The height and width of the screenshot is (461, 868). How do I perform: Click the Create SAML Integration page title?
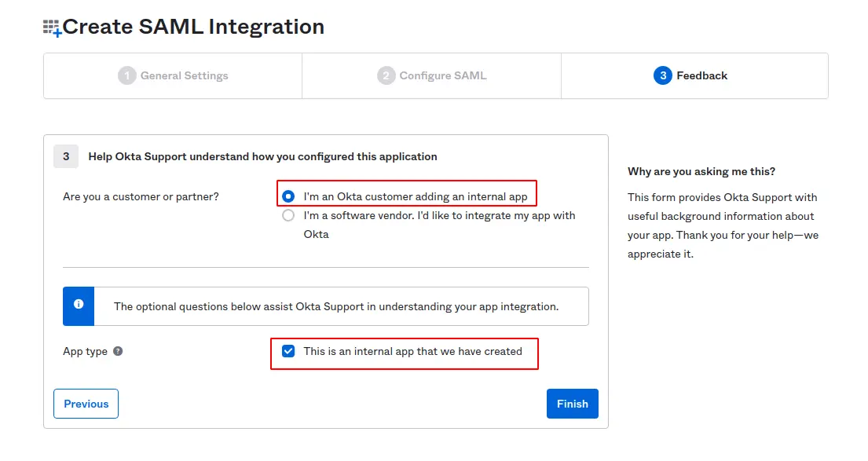click(193, 27)
